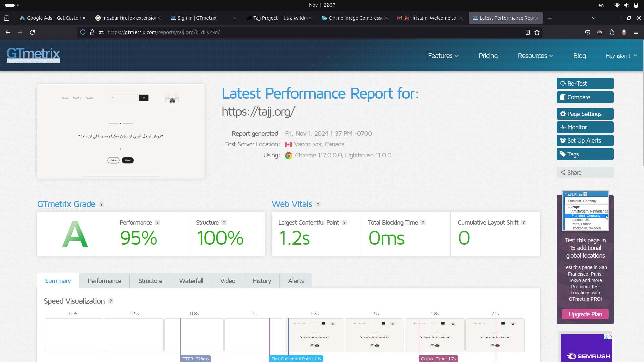This screenshot has width=644, height=362.
Task: Open the Tags button
Action: point(585,154)
